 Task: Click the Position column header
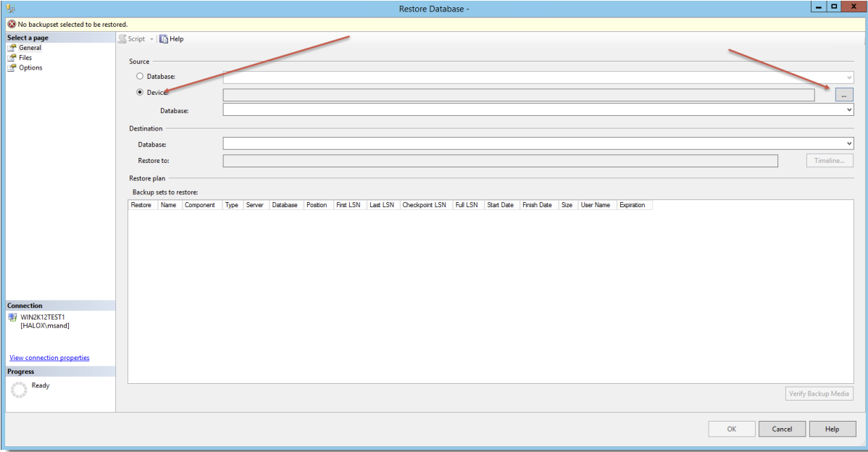click(318, 205)
